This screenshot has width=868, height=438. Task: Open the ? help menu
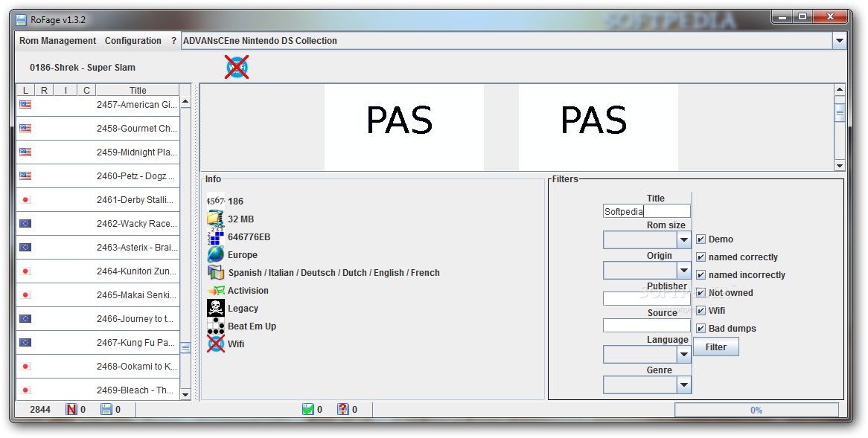173,40
